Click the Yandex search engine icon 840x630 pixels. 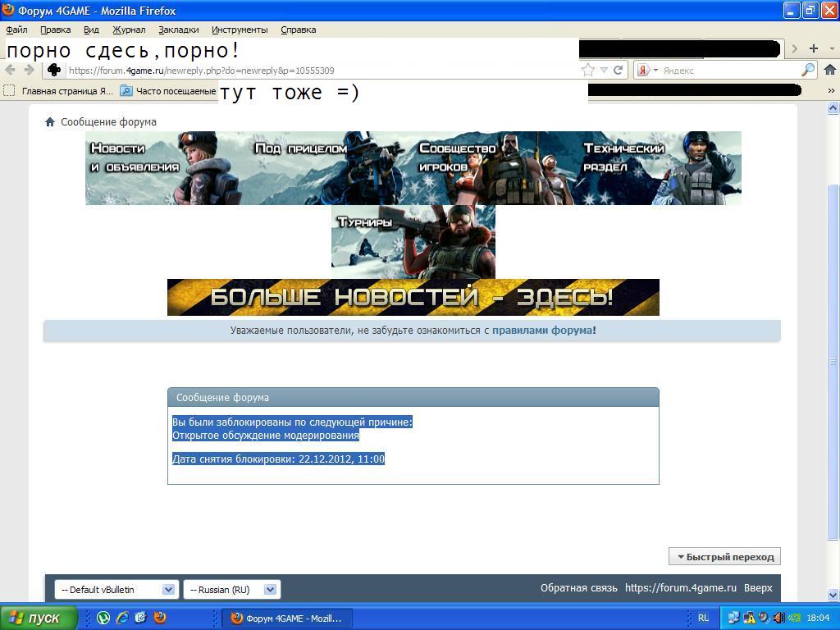643,71
